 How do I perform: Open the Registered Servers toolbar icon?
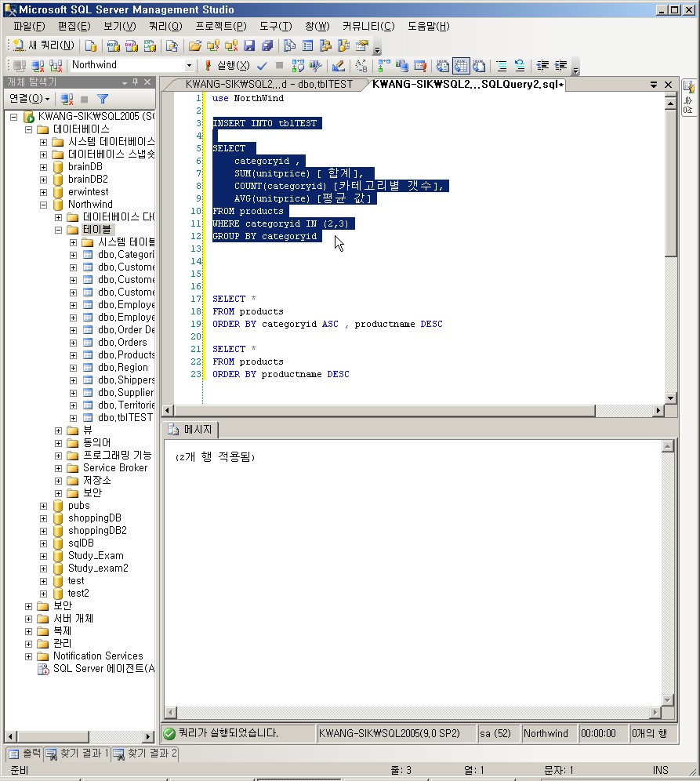[x=290, y=45]
